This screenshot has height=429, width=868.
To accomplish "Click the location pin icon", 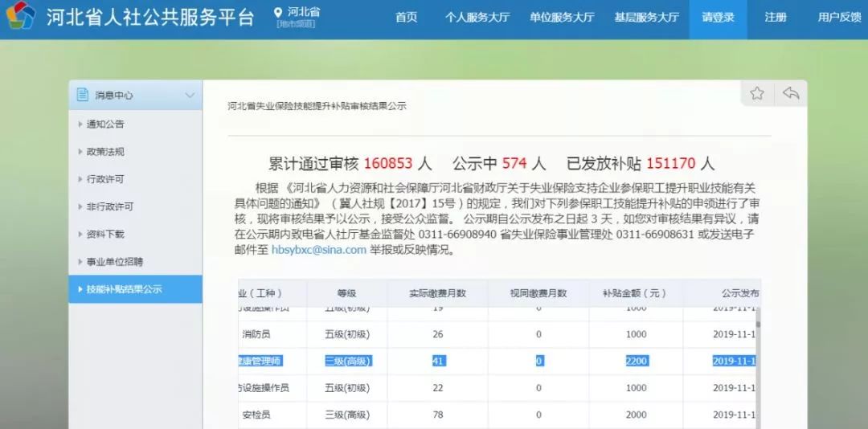I will pos(278,13).
